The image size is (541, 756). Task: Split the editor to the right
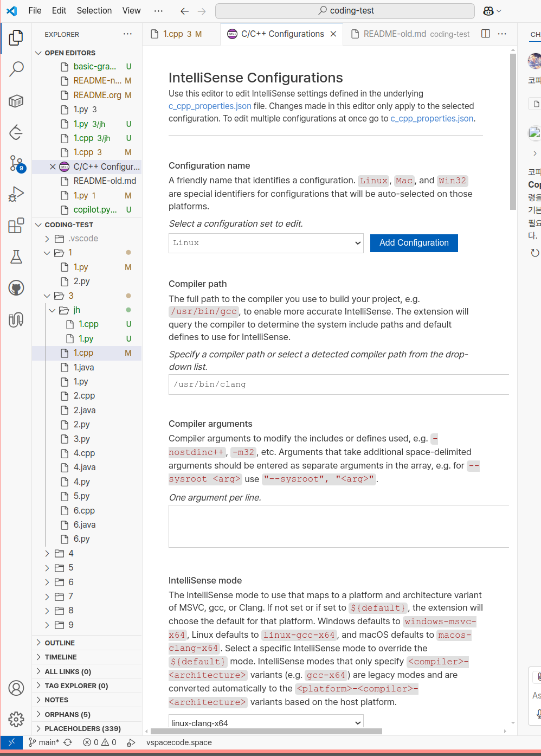point(486,34)
